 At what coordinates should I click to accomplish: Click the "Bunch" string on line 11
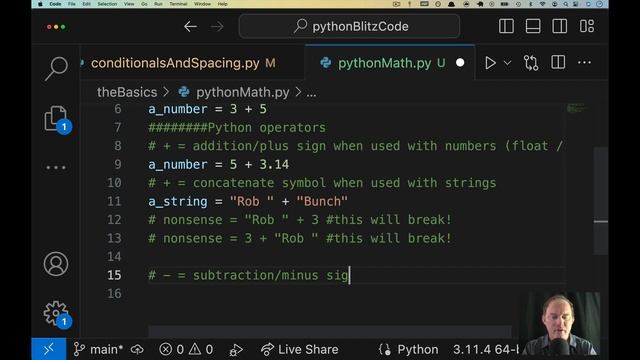(322, 201)
